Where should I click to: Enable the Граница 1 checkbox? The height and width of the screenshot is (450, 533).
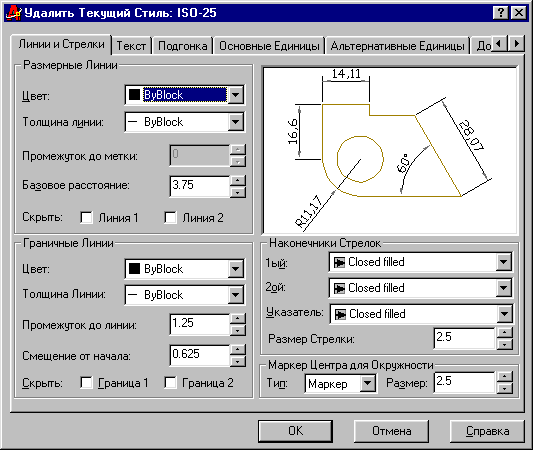coord(86,383)
